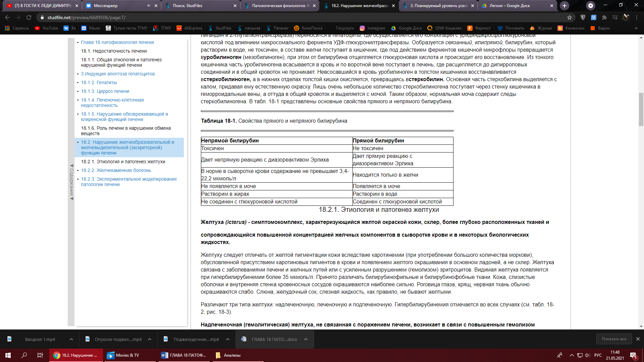Open the Вк bookmark
Image resolution: width=644 pixels, height=362 pixels.
(x=70, y=28)
